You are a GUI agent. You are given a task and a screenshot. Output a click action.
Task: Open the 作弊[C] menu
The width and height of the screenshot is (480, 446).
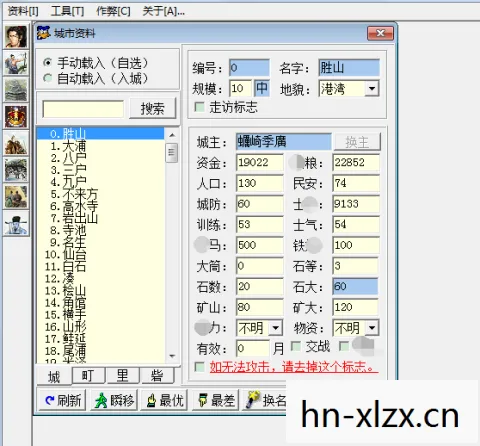point(113,12)
